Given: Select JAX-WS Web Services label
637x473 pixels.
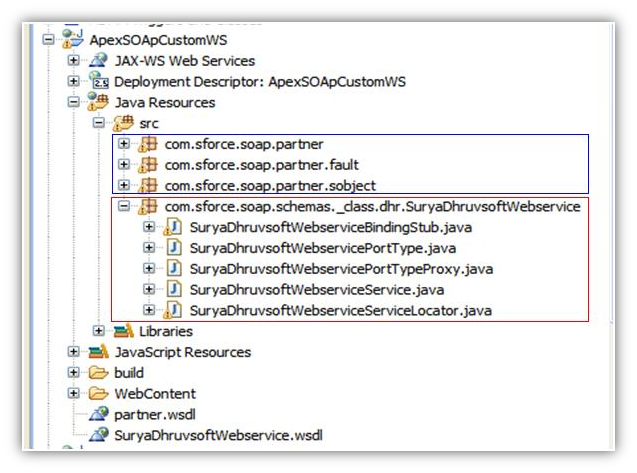Looking at the screenshot, I should click(185, 61).
